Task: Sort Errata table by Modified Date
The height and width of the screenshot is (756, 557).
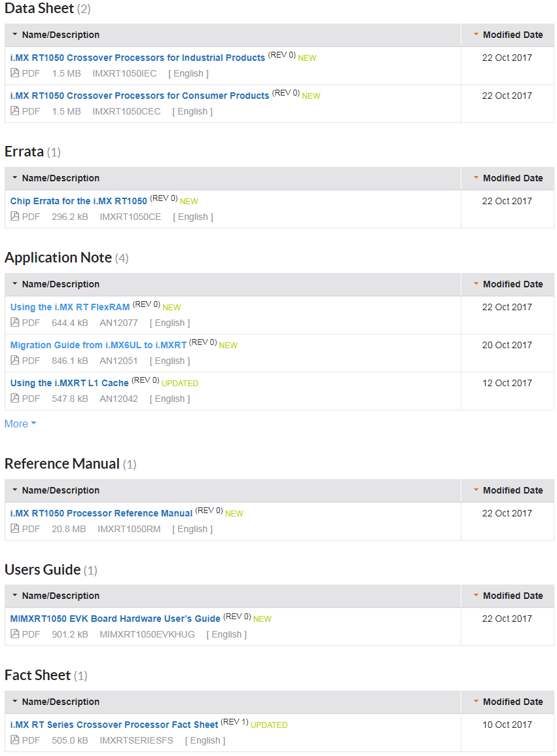Action: pyautogui.click(x=509, y=179)
